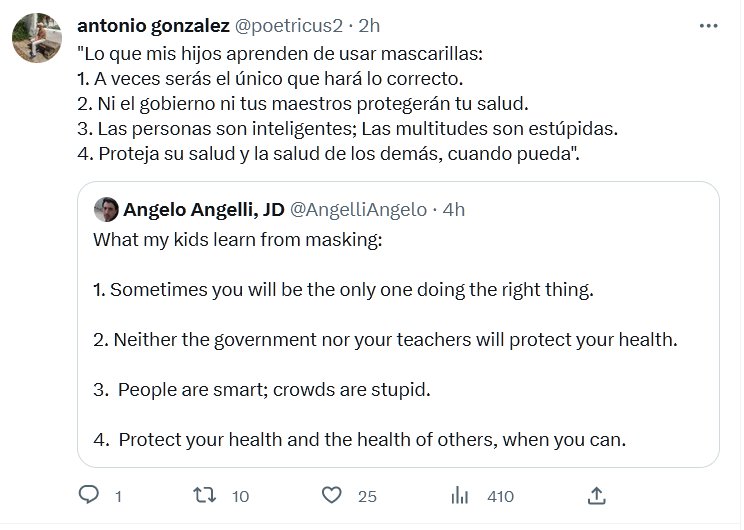Image resolution: width=744 pixels, height=530 pixels.
Task: Like the tweet with the heart icon
Action: [333, 495]
